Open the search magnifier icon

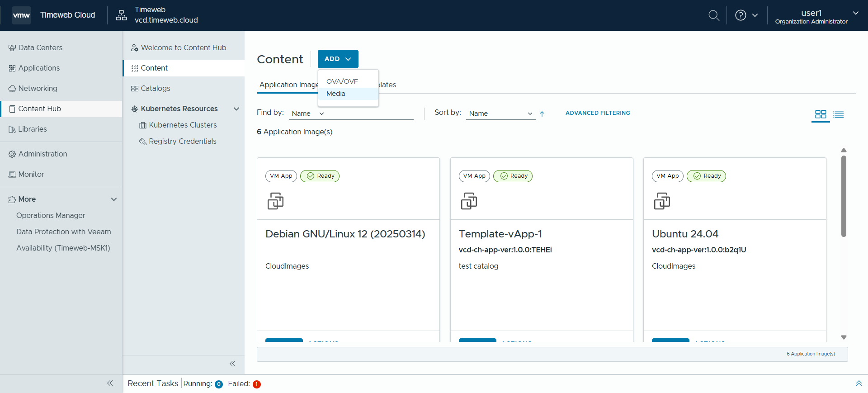click(713, 15)
